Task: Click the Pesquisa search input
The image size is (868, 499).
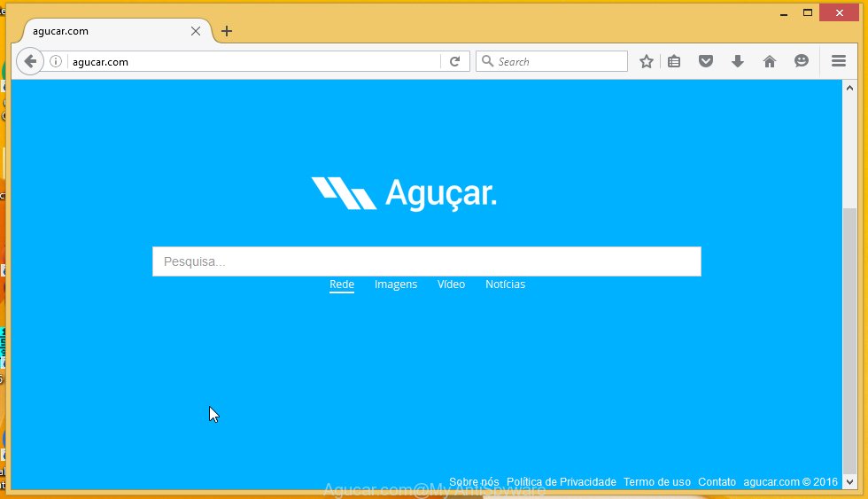Action: coord(427,261)
